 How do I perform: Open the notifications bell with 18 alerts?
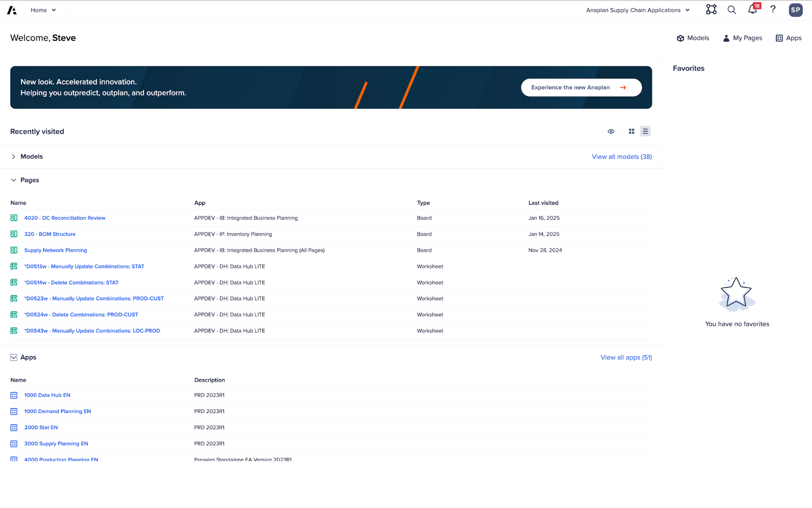752,10
